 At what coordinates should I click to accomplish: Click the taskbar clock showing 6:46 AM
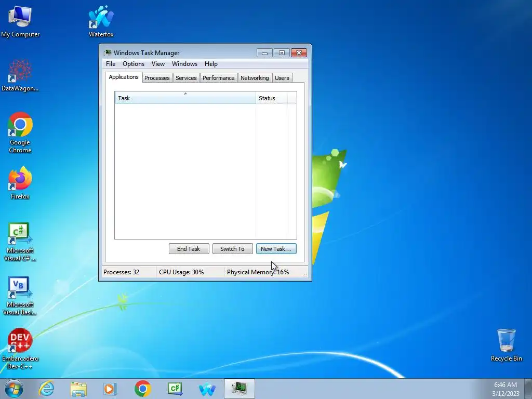[506, 389]
